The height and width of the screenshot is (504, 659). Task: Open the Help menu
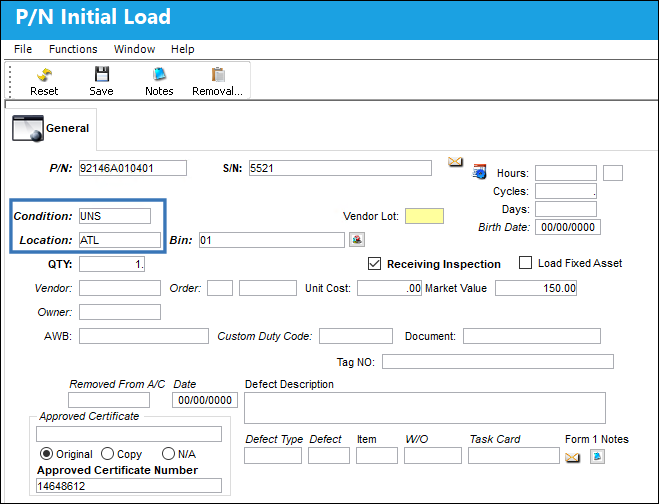[x=182, y=49]
